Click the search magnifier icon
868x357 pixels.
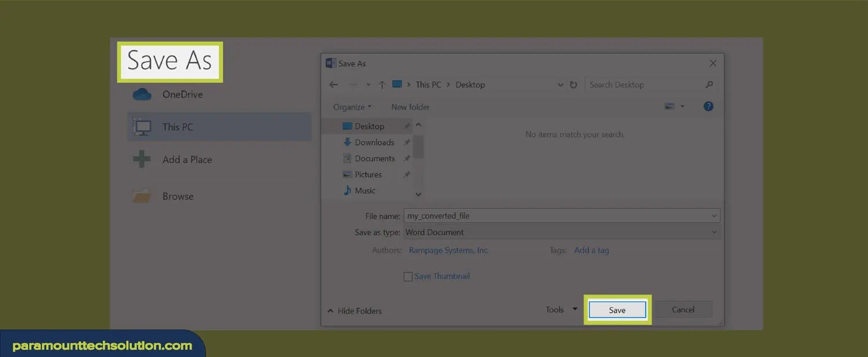coord(709,84)
